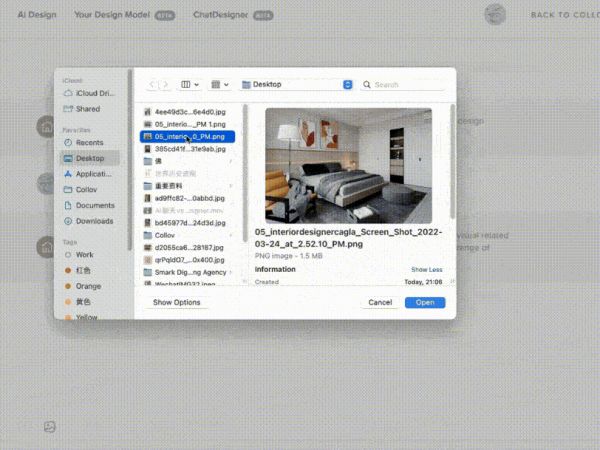Viewport: 600px width, 450px height.
Task: Filter by the Orange tag
Action: tap(87, 286)
